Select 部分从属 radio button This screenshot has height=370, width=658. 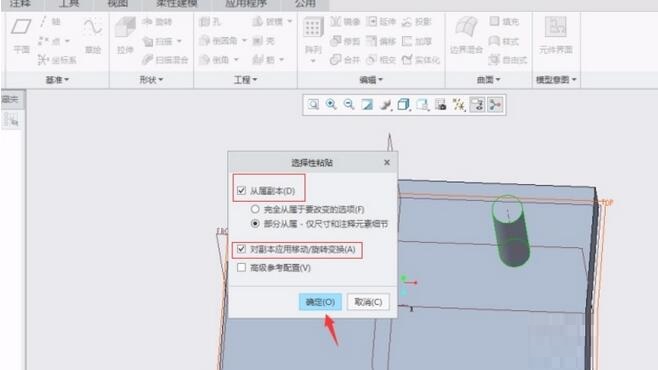pyautogui.click(x=255, y=224)
